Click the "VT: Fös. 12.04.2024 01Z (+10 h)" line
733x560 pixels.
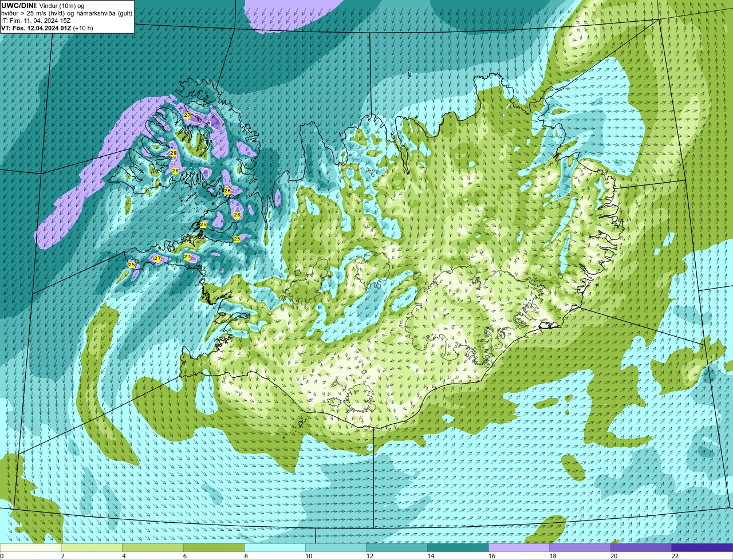click(47, 27)
